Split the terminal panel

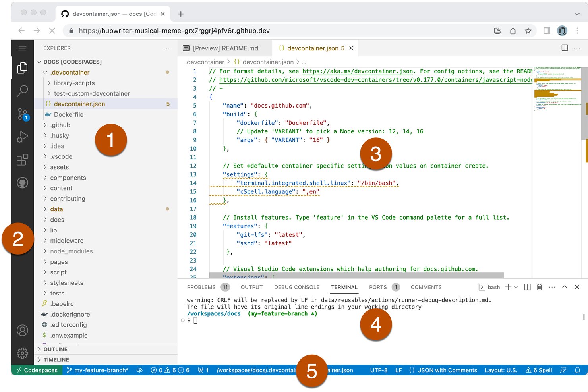(x=527, y=287)
